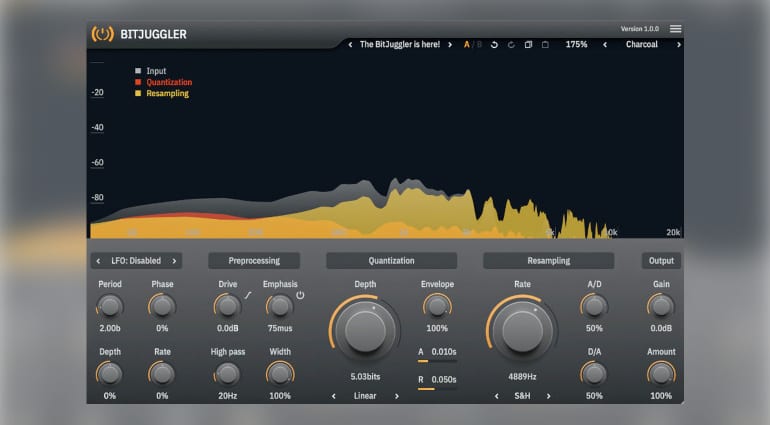Image resolution: width=770 pixels, height=425 pixels.
Task: Go to the previous preset with left arrow
Action: point(350,45)
